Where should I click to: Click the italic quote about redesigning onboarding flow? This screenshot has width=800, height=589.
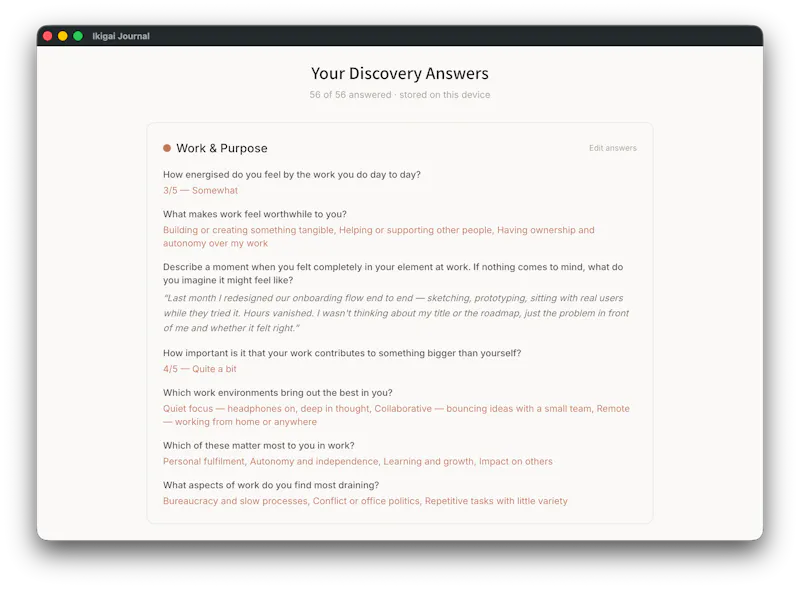(396, 313)
